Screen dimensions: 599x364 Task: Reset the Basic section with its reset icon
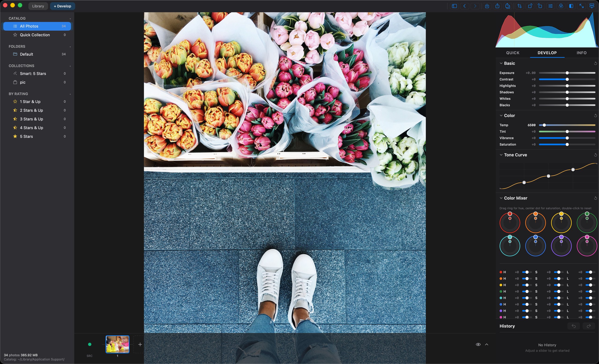click(x=595, y=63)
